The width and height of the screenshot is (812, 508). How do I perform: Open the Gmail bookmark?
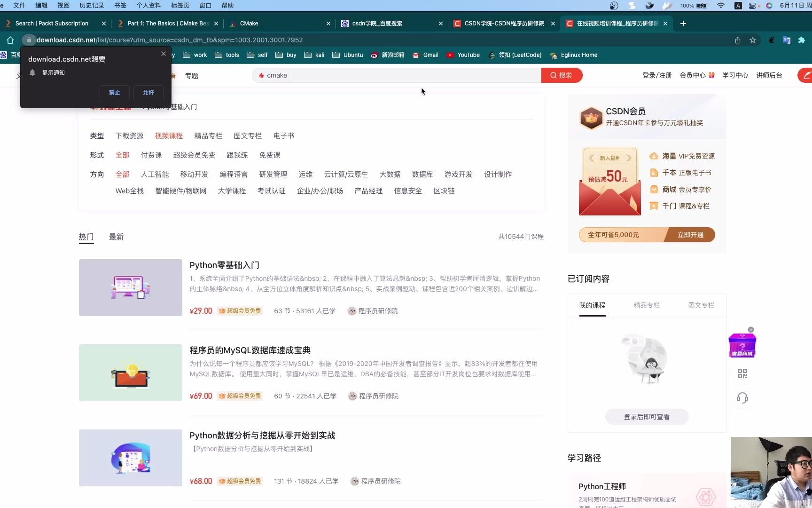[425, 55]
